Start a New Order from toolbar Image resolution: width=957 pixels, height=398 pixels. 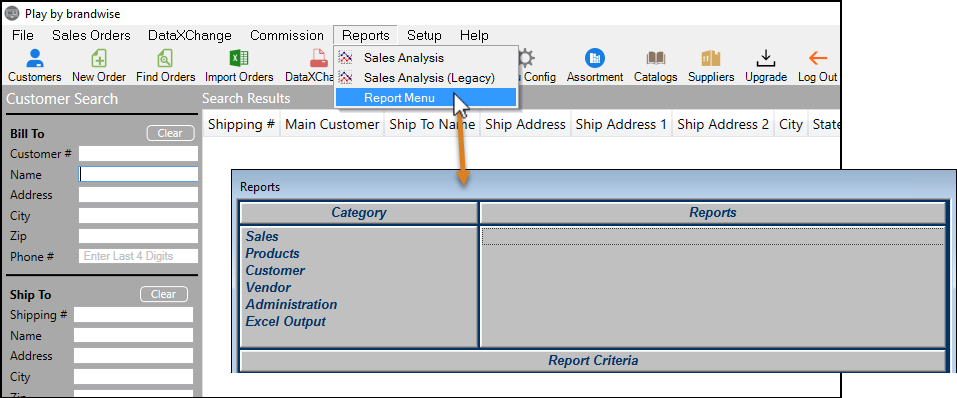[x=99, y=58]
